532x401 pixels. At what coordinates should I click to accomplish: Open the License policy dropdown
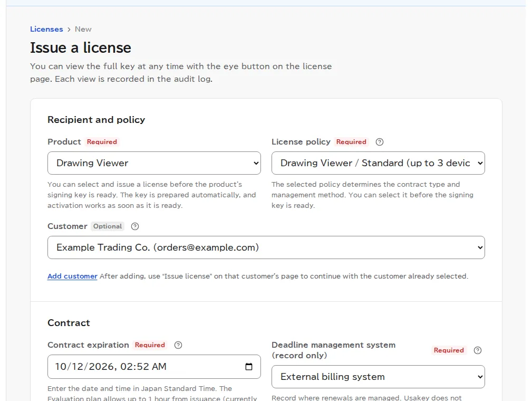(x=378, y=163)
